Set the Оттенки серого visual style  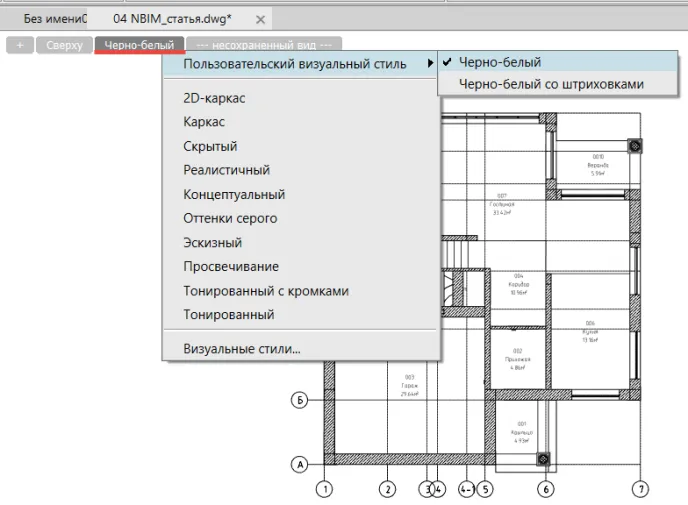pyautogui.click(x=230, y=218)
